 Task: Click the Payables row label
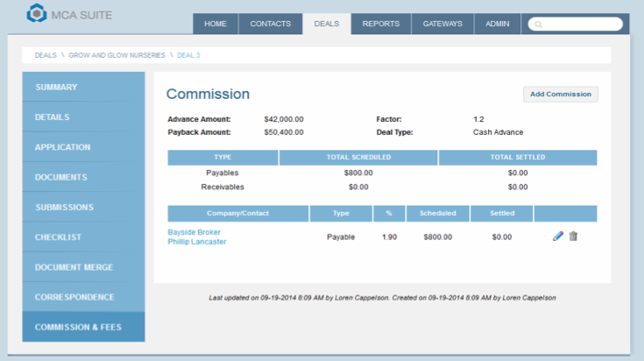223,173
